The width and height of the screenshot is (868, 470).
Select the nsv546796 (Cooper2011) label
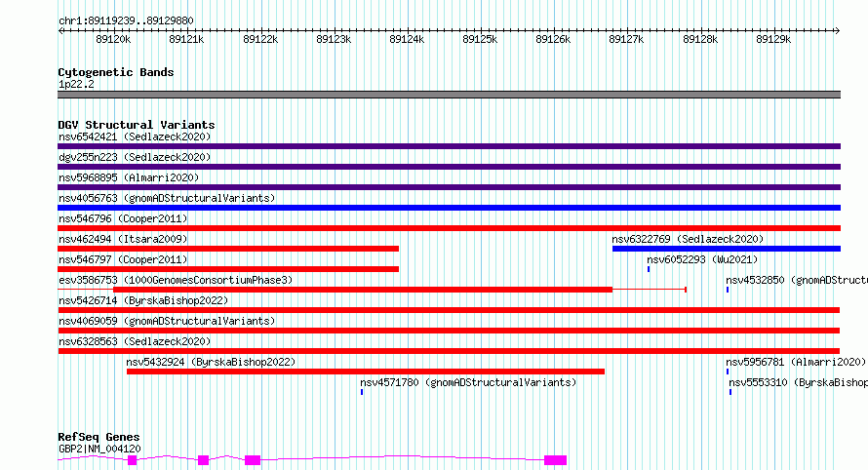(123, 218)
